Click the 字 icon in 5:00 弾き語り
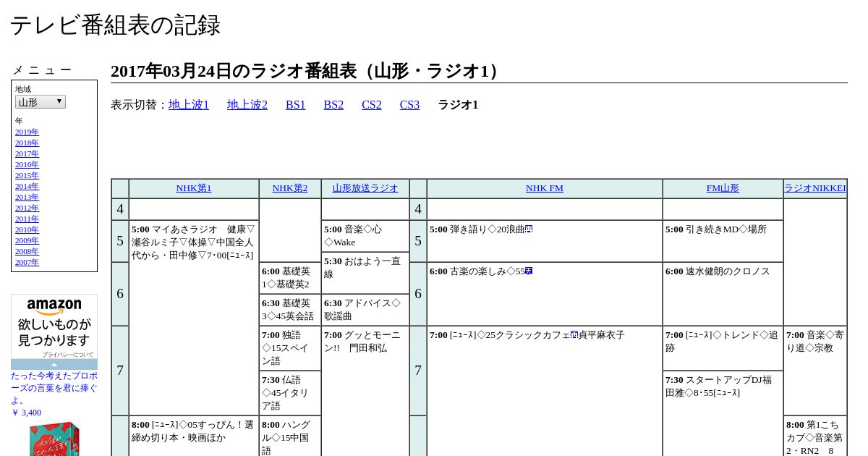Viewport: 868px width, 456px height. coord(529,229)
